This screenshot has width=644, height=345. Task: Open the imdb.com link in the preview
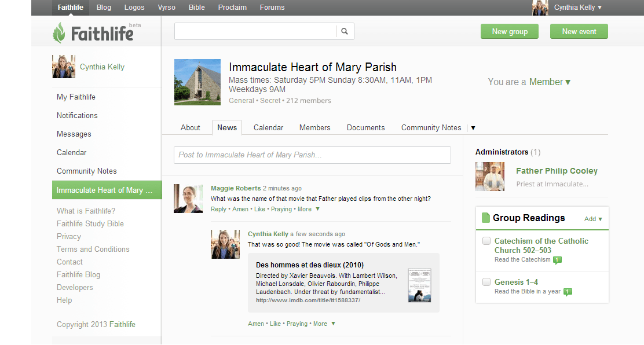coord(308,300)
